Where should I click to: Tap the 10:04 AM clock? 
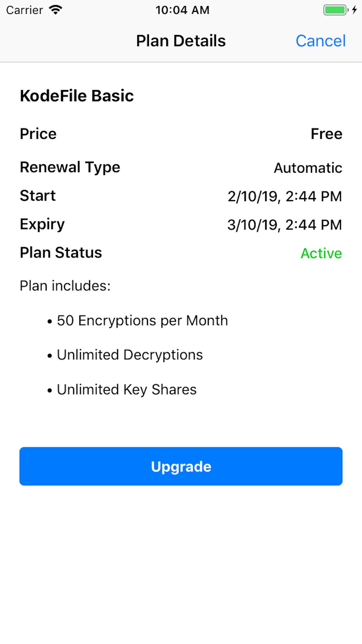point(183,10)
